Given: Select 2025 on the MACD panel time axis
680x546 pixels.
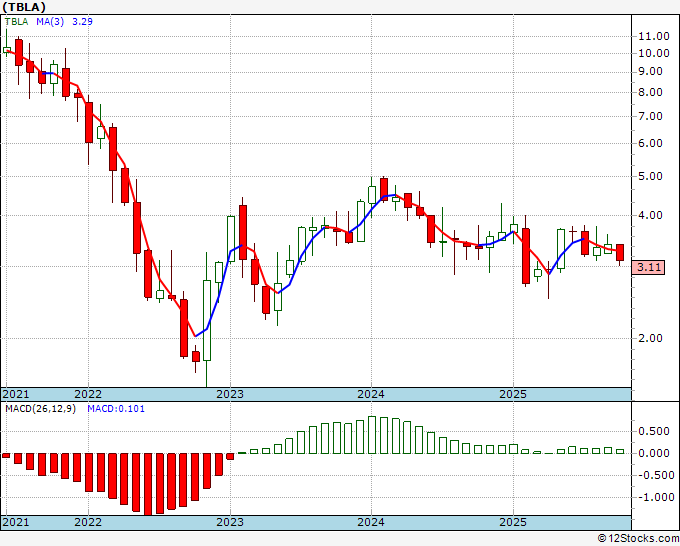Looking at the screenshot, I should (x=513, y=522).
